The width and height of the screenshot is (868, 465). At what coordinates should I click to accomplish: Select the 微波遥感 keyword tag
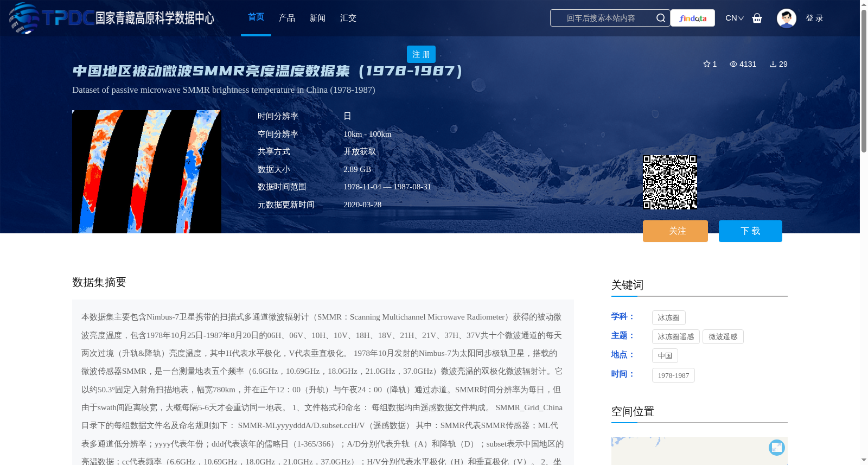(723, 336)
